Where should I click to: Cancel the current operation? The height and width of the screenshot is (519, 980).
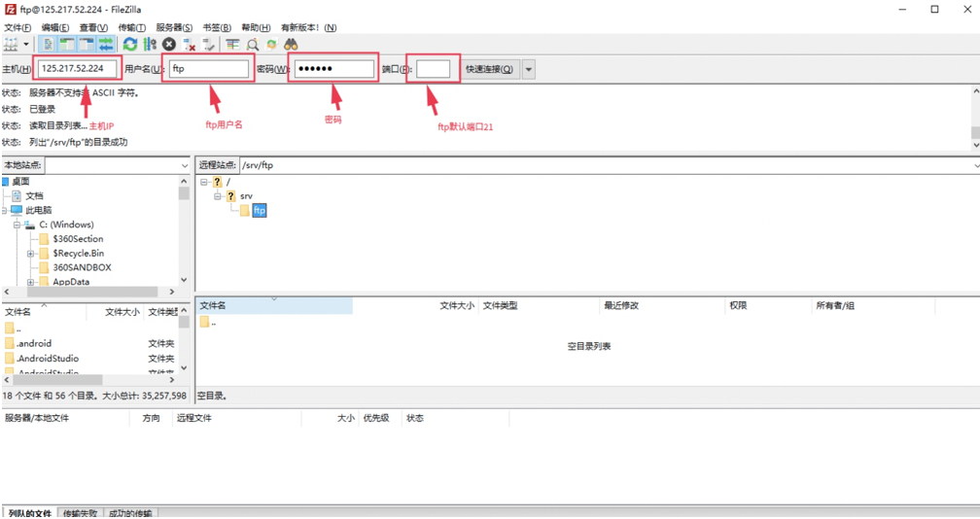click(169, 45)
